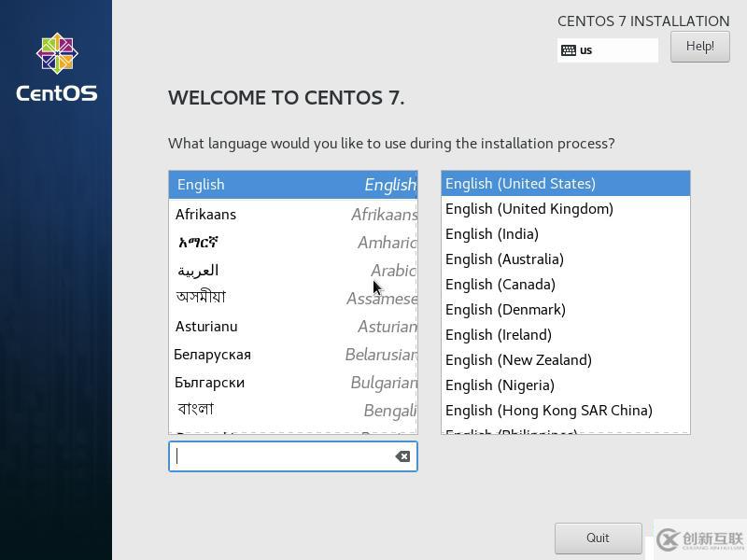
Task: Click the CentOS logo
Action: pos(56,67)
